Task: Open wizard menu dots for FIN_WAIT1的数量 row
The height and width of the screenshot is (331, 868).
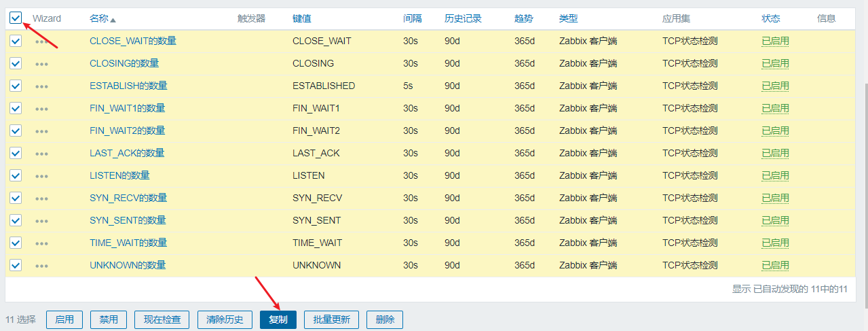Action: pyautogui.click(x=41, y=109)
